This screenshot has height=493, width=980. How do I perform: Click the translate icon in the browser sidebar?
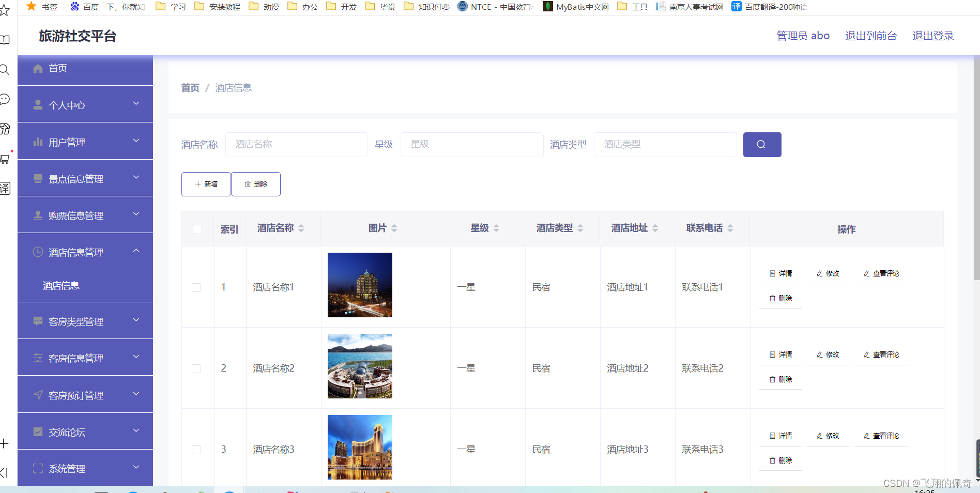(6, 188)
